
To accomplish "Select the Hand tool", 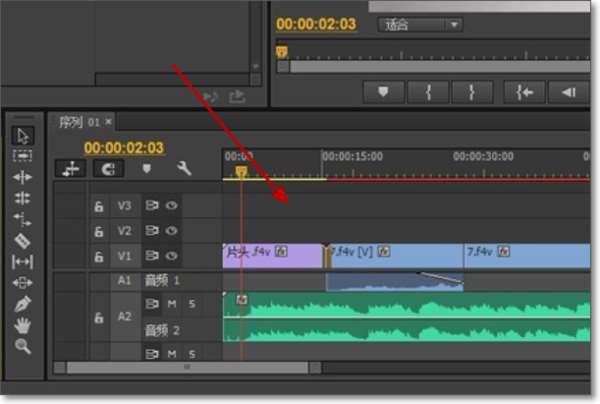I will [23, 326].
